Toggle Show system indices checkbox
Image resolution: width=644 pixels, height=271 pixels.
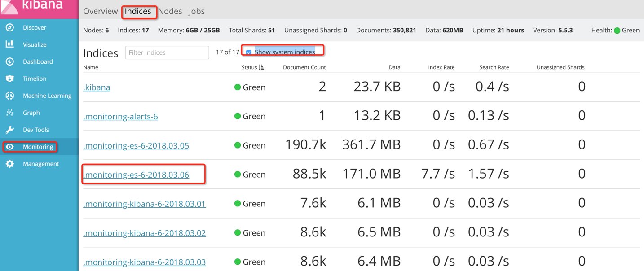pyautogui.click(x=249, y=52)
